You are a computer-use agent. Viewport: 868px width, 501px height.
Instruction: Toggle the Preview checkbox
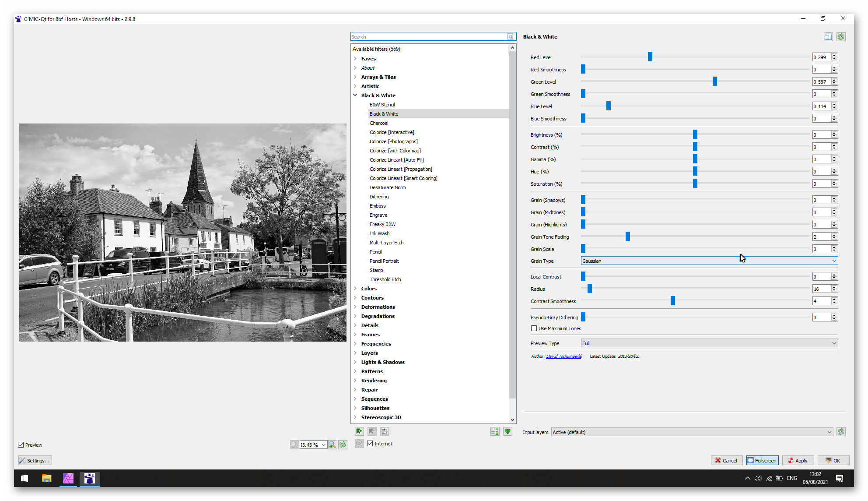tap(21, 445)
